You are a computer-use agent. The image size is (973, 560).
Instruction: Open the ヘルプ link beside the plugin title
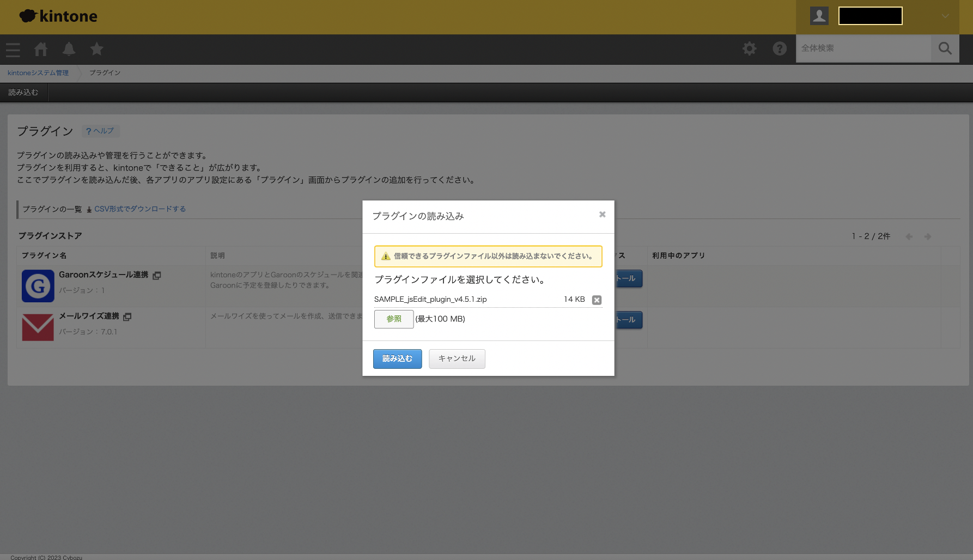tap(100, 131)
